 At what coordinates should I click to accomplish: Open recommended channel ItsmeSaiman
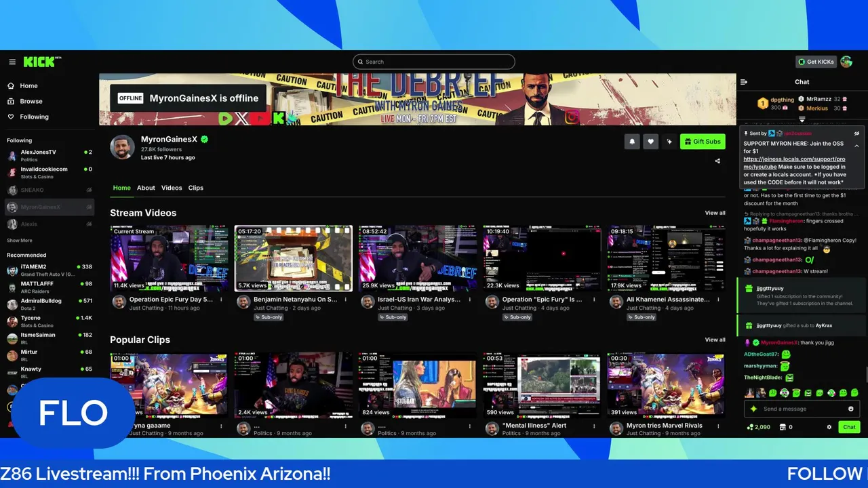50,338
